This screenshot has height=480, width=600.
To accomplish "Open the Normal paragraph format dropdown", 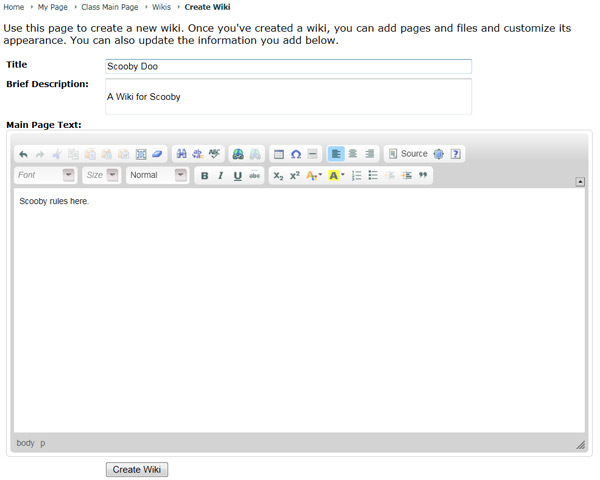I will click(157, 175).
